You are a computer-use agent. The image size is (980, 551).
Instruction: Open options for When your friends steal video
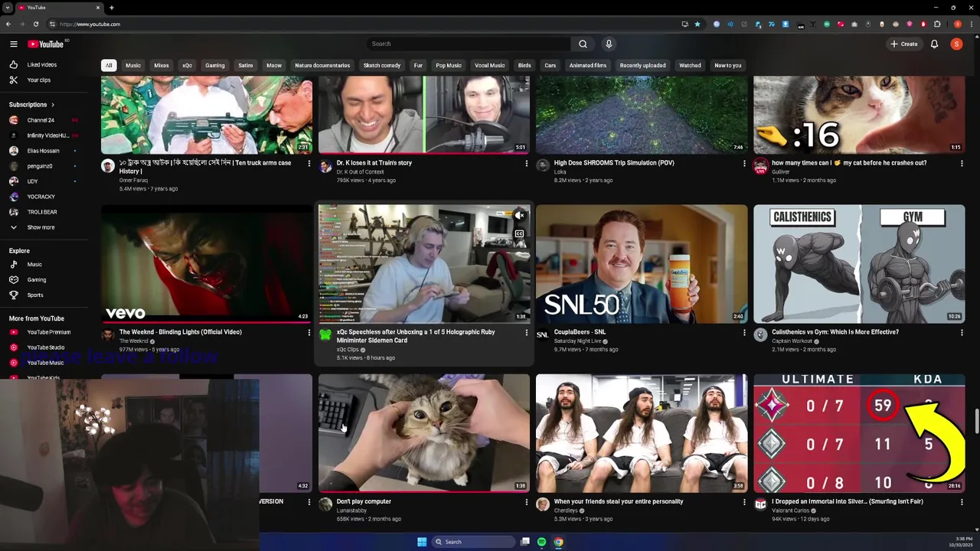point(743,502)
